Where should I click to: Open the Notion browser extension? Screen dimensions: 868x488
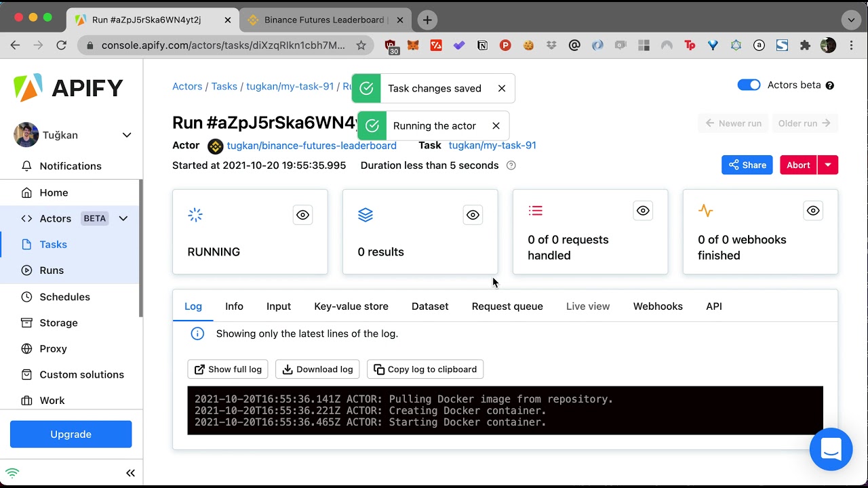click(x=482, y=45)
